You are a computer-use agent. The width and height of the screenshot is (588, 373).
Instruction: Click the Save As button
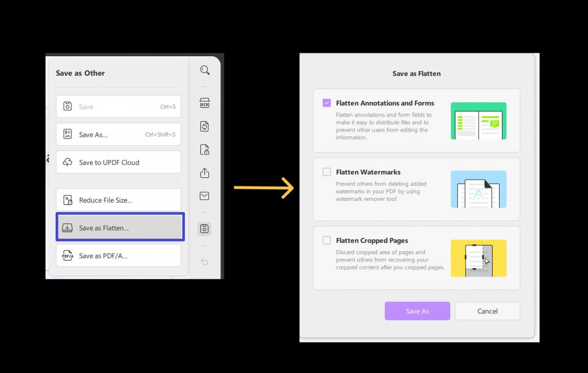[x=417, y=310]
